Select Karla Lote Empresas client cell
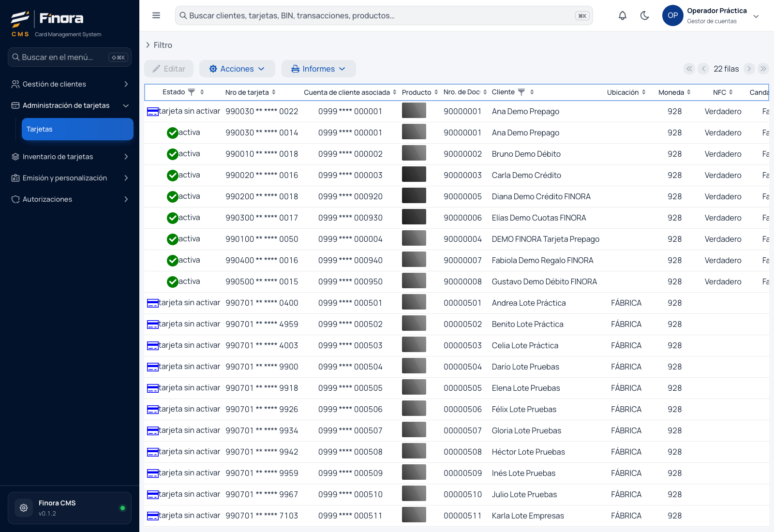 click(x=528, y=516)
